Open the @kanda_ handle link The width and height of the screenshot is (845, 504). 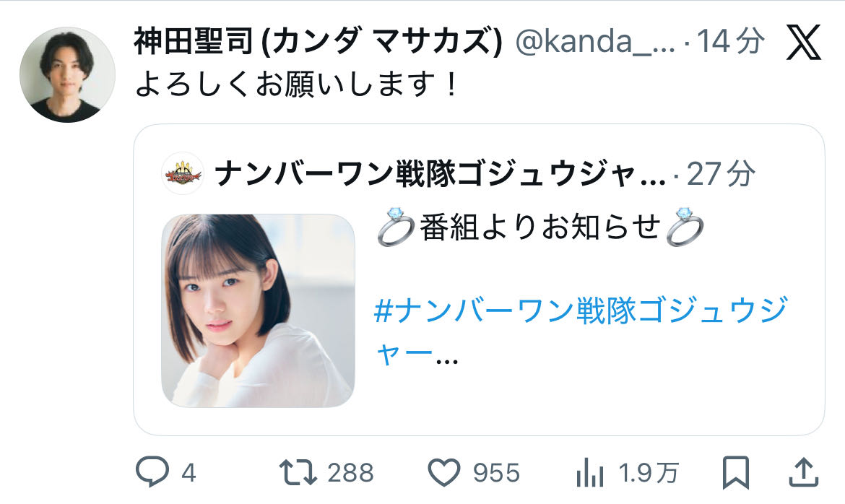pos(596,41)
